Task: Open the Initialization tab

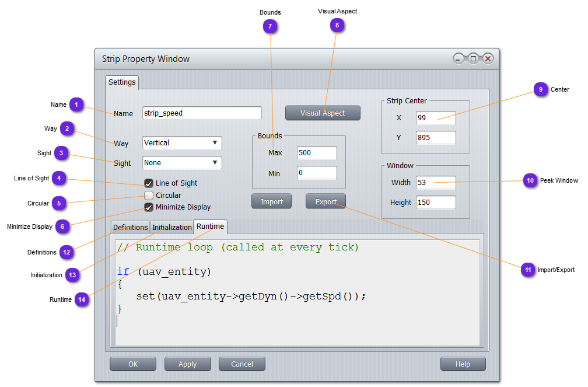Action: pos(171,228)
